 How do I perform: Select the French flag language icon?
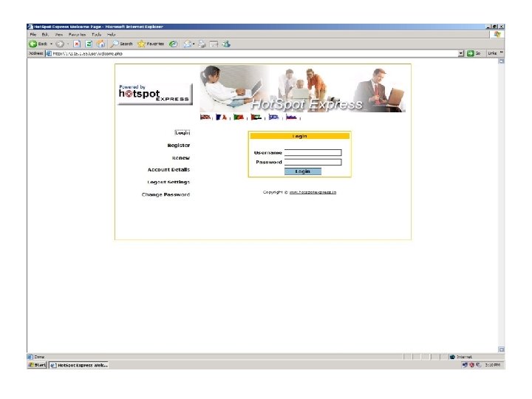pos(221,117)
